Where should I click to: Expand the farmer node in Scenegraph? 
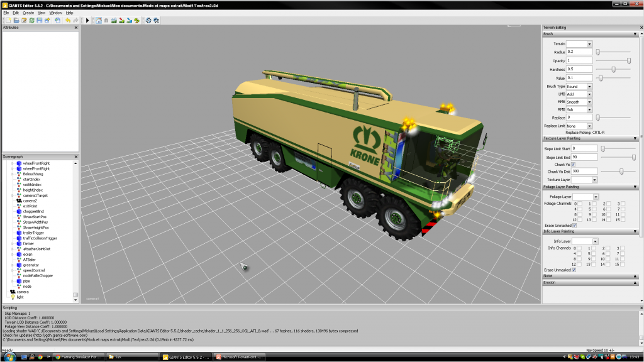[x=13, y=243]
